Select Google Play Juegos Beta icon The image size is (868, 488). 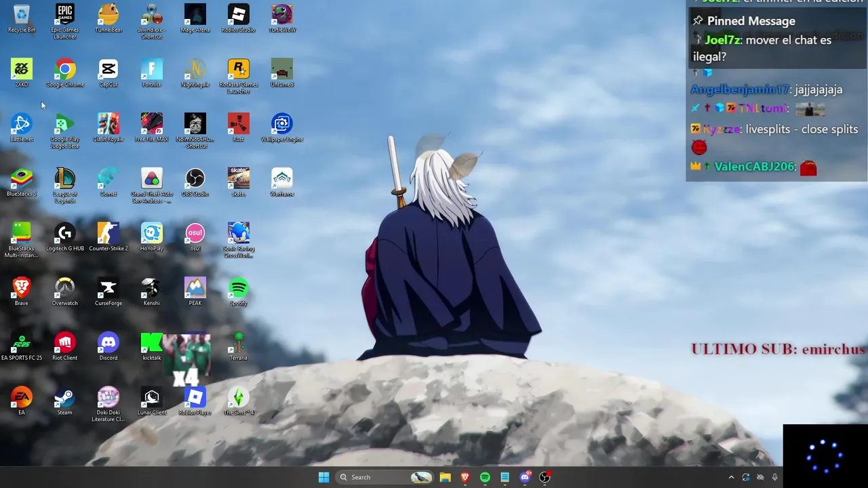[x=65, y=131]
